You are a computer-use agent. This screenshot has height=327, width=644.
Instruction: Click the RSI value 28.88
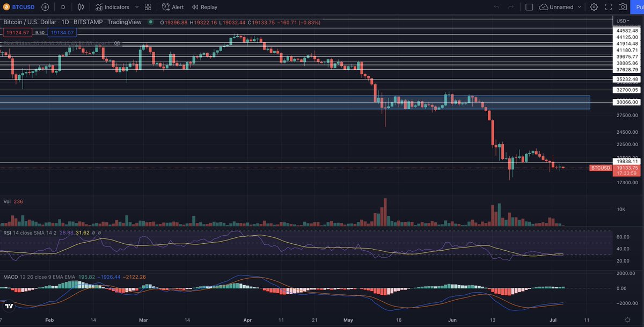click(x=67, y=232)
